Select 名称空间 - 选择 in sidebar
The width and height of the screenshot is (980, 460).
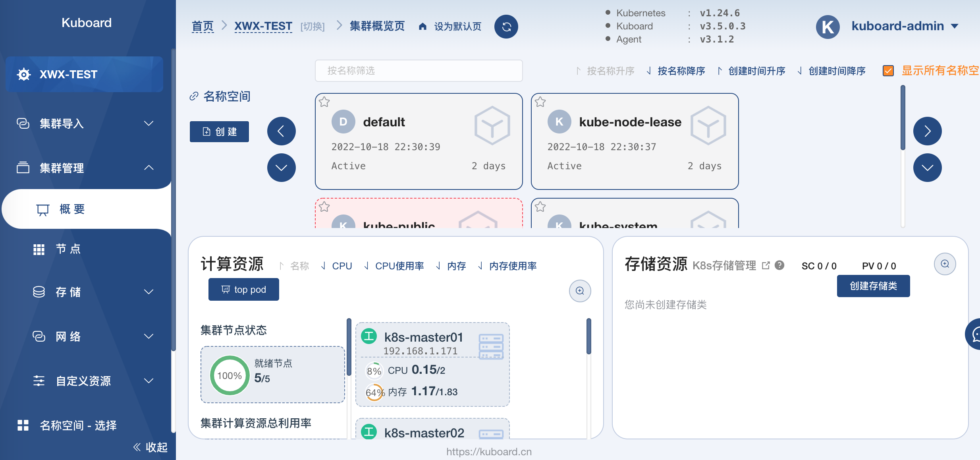[x=77, y=425]
